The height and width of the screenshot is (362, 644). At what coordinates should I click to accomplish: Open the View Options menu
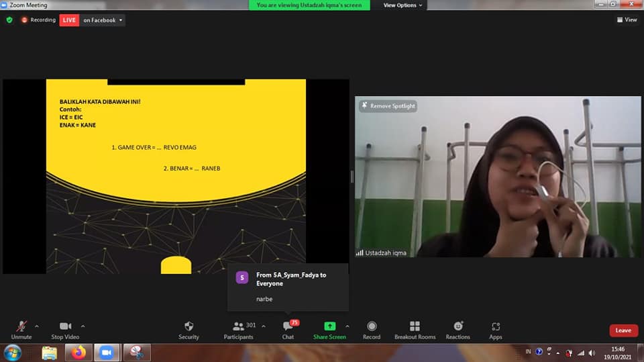tap(403, 5)
